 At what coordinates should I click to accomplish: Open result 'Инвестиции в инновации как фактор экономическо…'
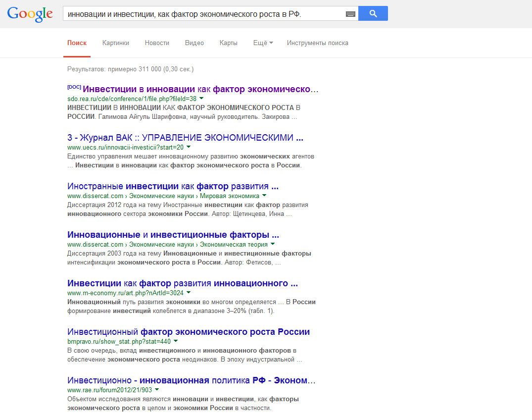pyautogui.click(x=200, y=89)
